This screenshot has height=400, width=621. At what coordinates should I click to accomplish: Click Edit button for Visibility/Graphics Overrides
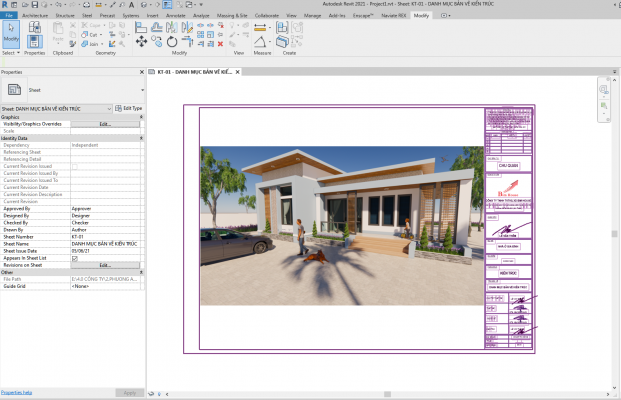point(105,124)
